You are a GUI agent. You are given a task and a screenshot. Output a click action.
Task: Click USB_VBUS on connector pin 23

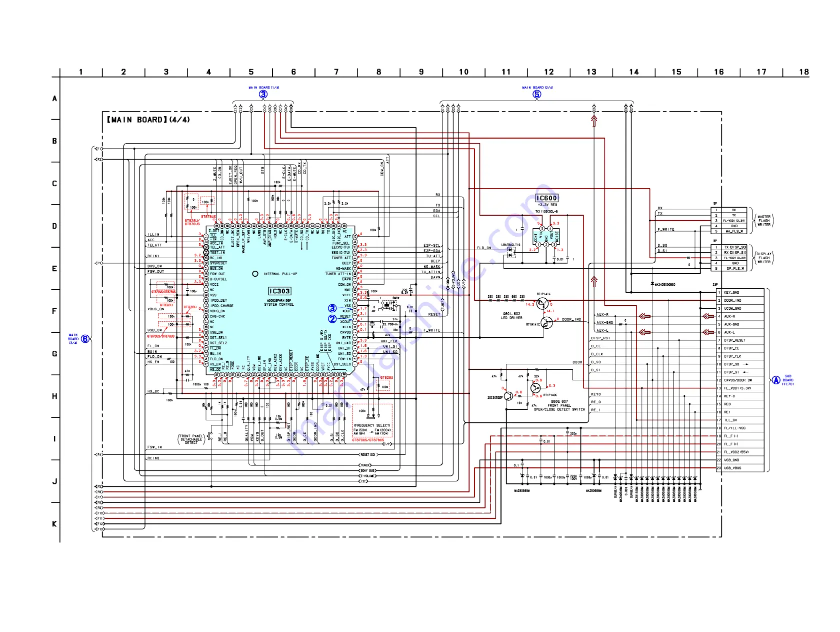pyautogui.click(x=732, y=468)
